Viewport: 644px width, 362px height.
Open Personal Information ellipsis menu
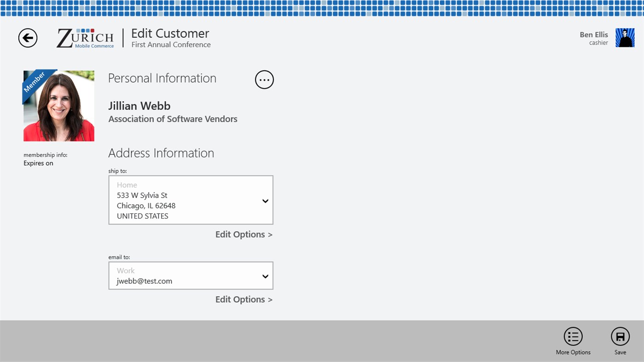coord(264,80)
